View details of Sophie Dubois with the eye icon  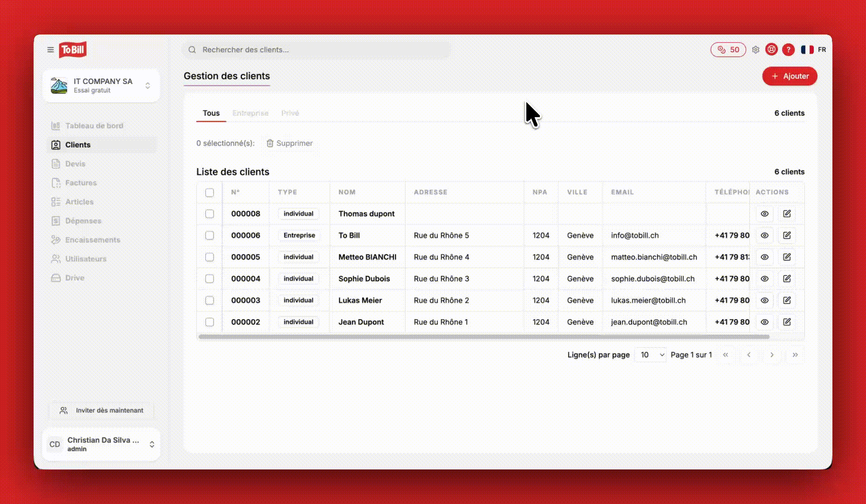tap(764, 279)
